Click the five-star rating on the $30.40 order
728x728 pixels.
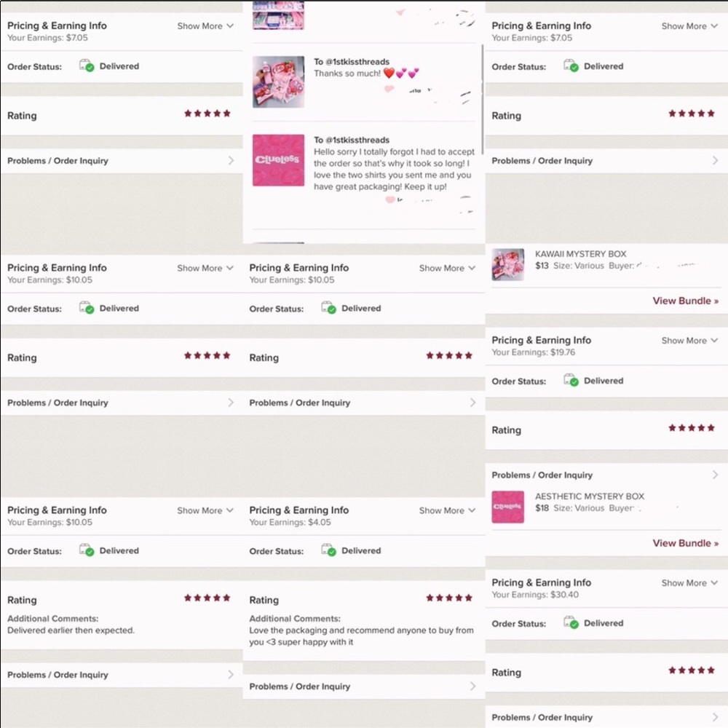pyautogui.click(x=692, y=670)
